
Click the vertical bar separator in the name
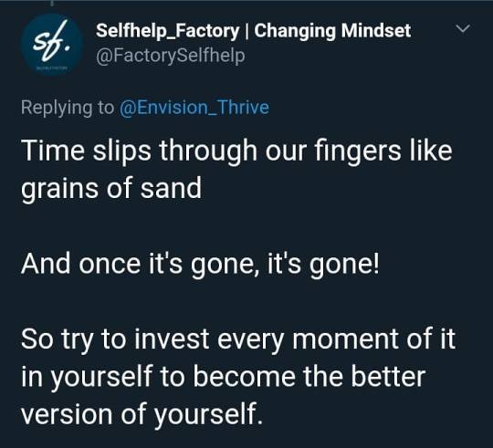[x=246, y=31]
